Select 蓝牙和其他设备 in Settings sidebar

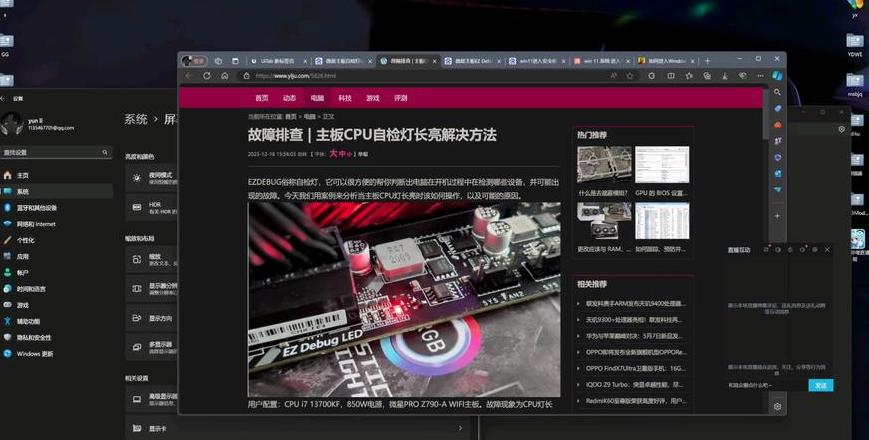pos(57,208)
